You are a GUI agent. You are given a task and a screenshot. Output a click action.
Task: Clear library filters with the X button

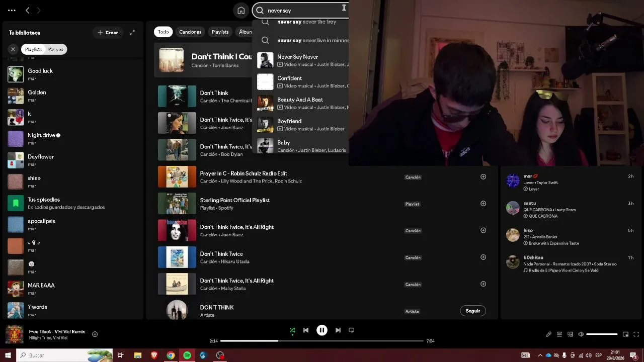[13, 49]
